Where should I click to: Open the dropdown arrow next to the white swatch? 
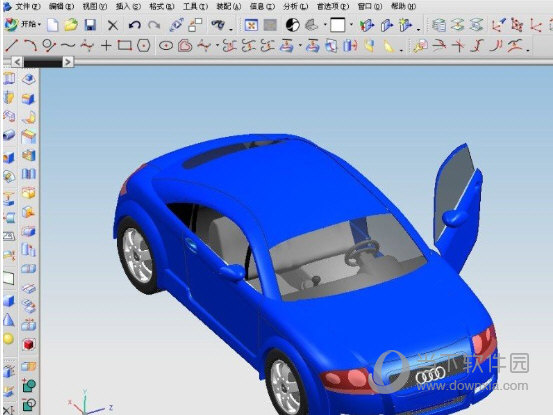(351, 25)
